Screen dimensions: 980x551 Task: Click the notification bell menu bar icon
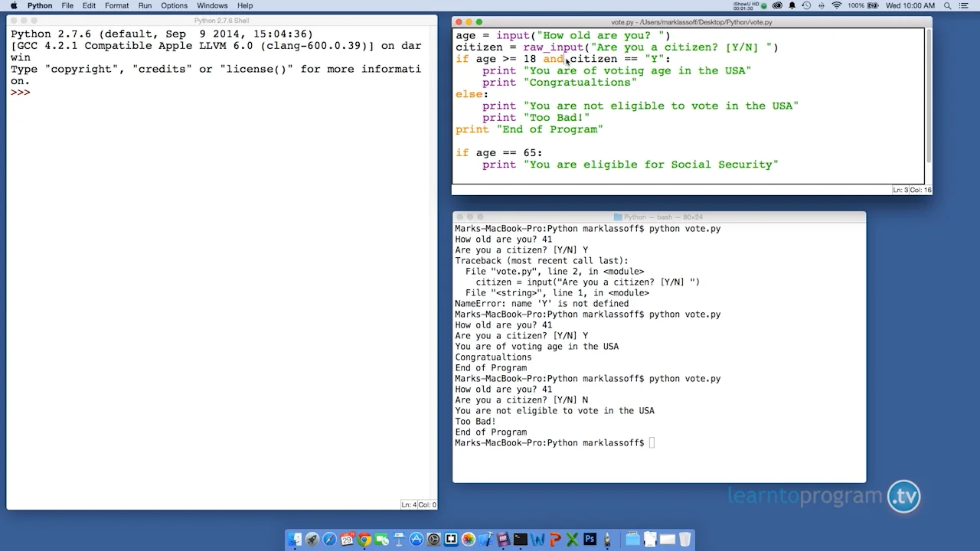click(792, 5)
